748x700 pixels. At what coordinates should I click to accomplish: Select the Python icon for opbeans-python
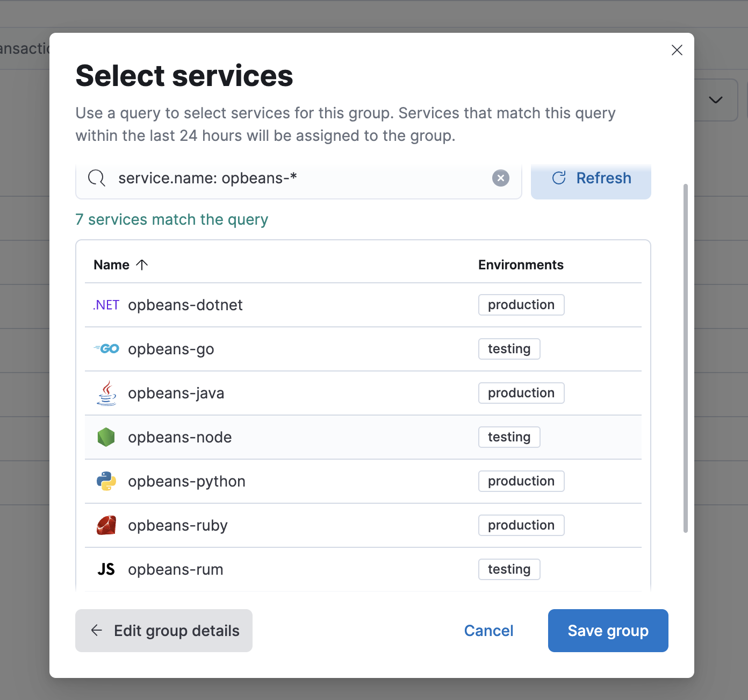106,481
